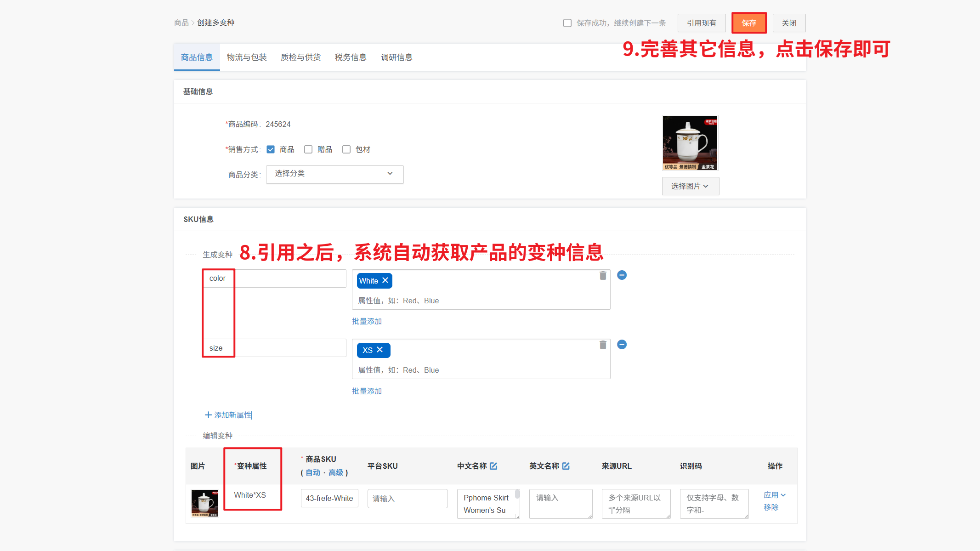Remove the XS size tag
The width and height of the screenshot is (980, 551).
point(380,350)
